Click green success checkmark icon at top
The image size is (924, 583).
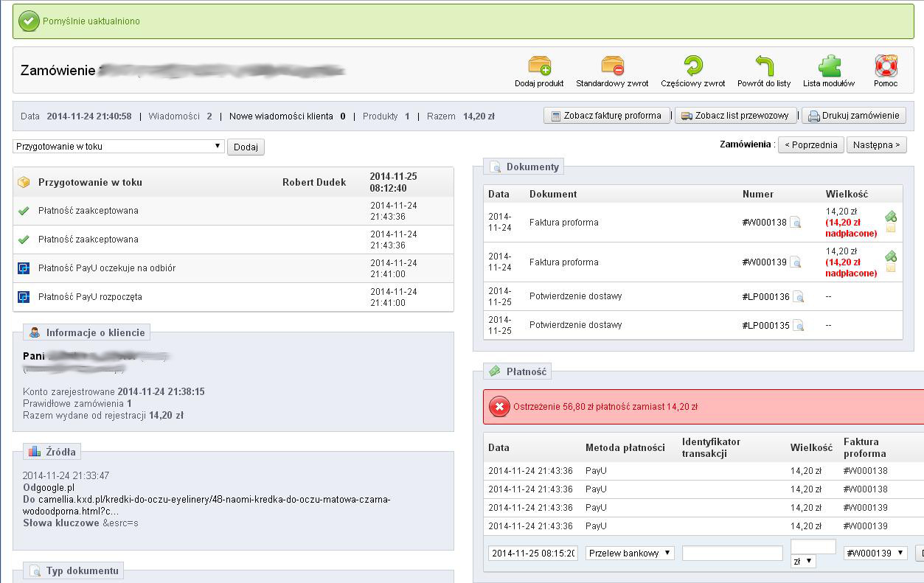(x=29, y=21)
